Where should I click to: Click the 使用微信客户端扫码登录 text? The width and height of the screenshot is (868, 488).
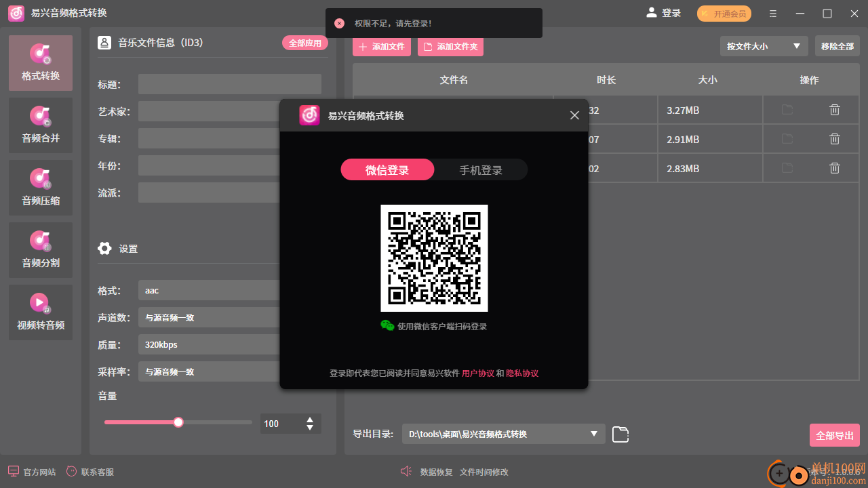pos(442,326)
